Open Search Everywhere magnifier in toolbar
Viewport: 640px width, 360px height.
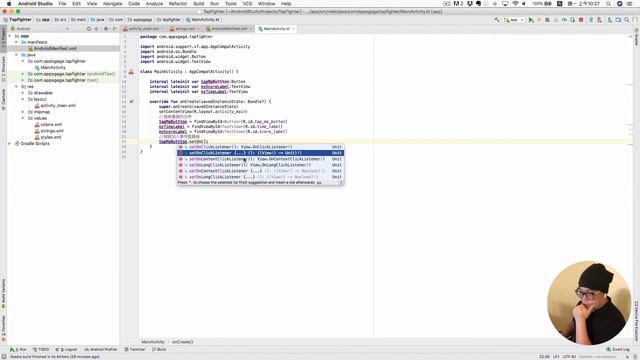[627, 20]
